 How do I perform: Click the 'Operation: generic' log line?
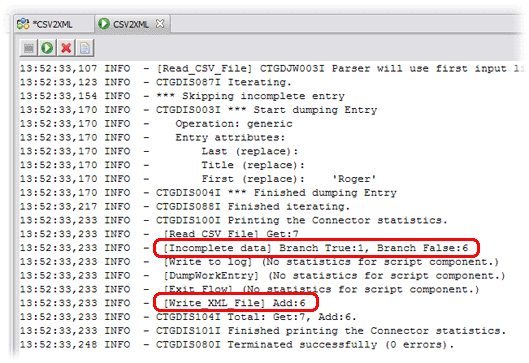(x=234, y=124)
